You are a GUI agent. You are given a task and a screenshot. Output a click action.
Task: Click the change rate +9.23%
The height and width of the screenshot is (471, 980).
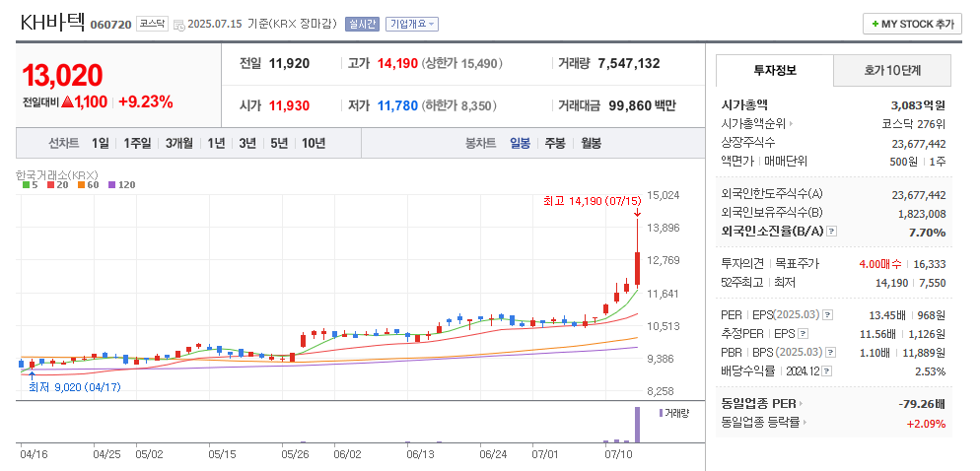(x=146, y=102)
